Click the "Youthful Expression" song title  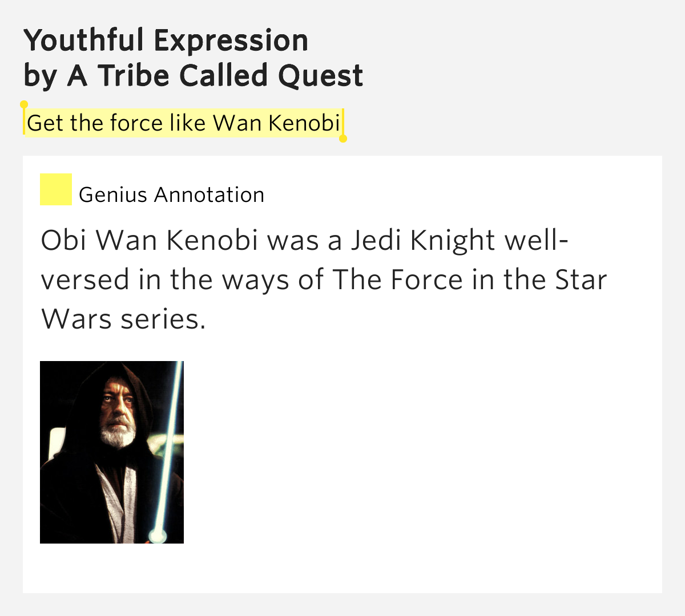coord(166,40)
